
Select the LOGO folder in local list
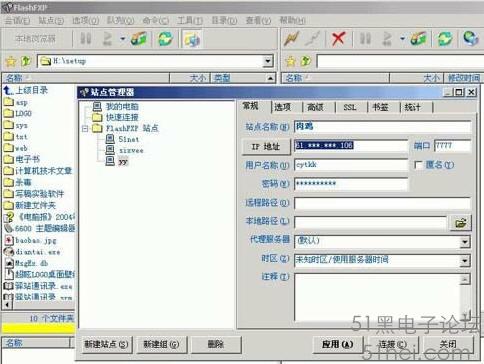(23, 114)
